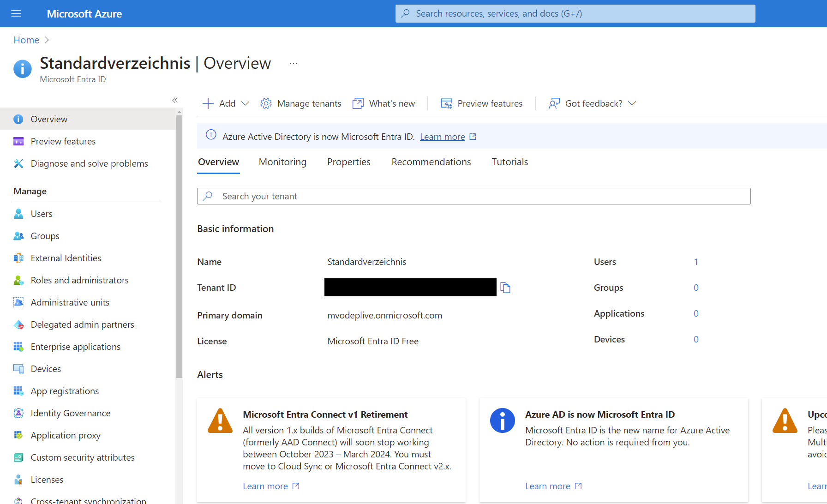The height and width of the screenshot is (504, 827).
Task: Copy the Tenant ID to clipboard
Action: coord(505,288)
